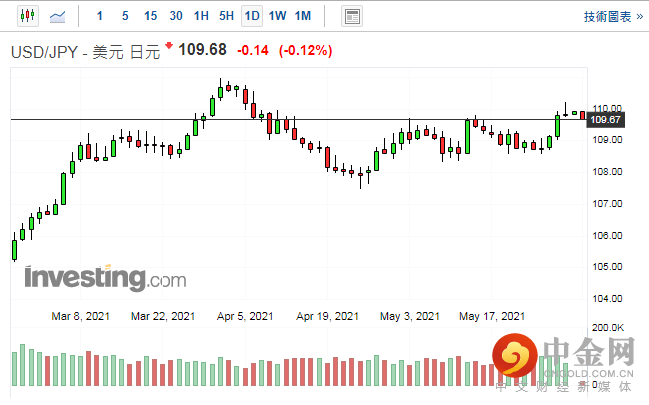
Task: Switch chart to 5H interval
Action: point(226,16)
